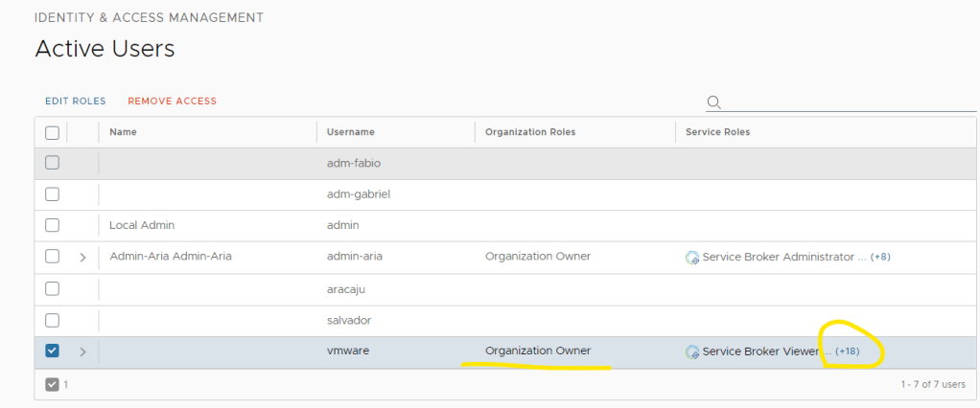Toggle the select-all header checkbox
This screenshot has width=980, height=408.
[x=52, y=132]
